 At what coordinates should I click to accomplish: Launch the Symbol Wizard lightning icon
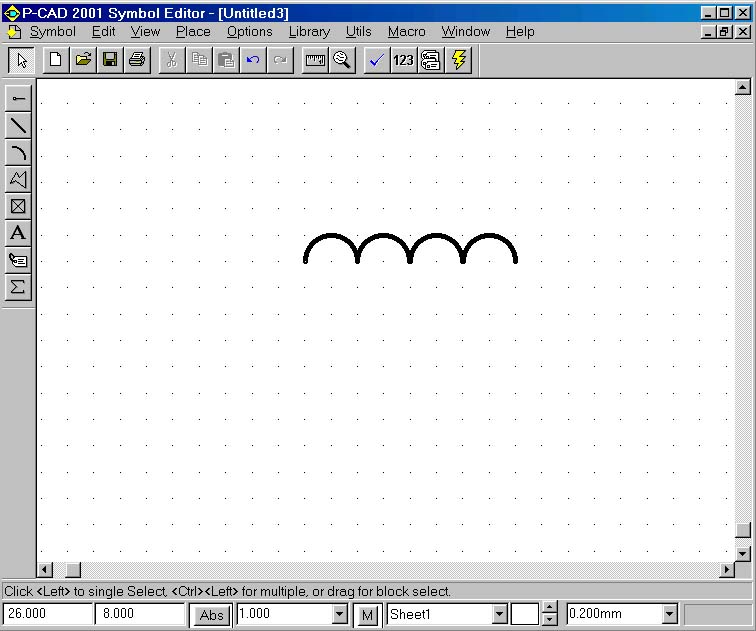click(458, 60)
